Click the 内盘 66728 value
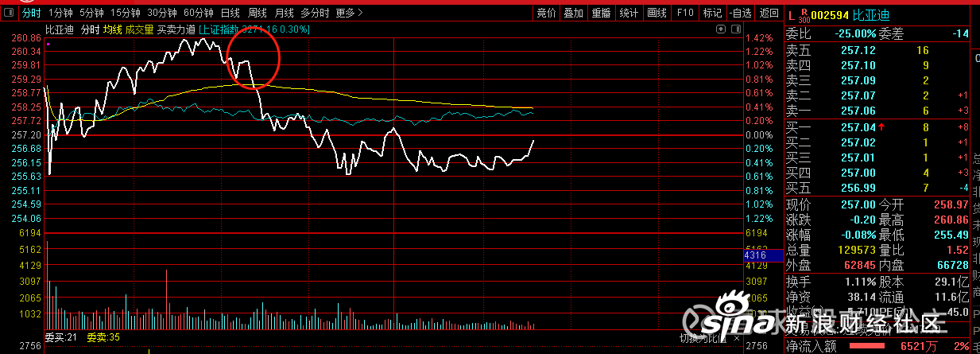Image resolution: width=980 pixels, height=354 pixels. pos(953,266)
